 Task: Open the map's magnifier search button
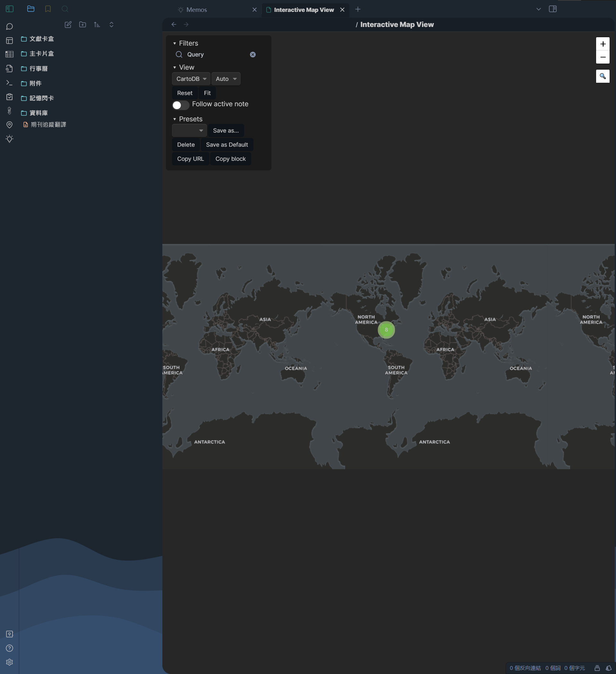point(603,76)
